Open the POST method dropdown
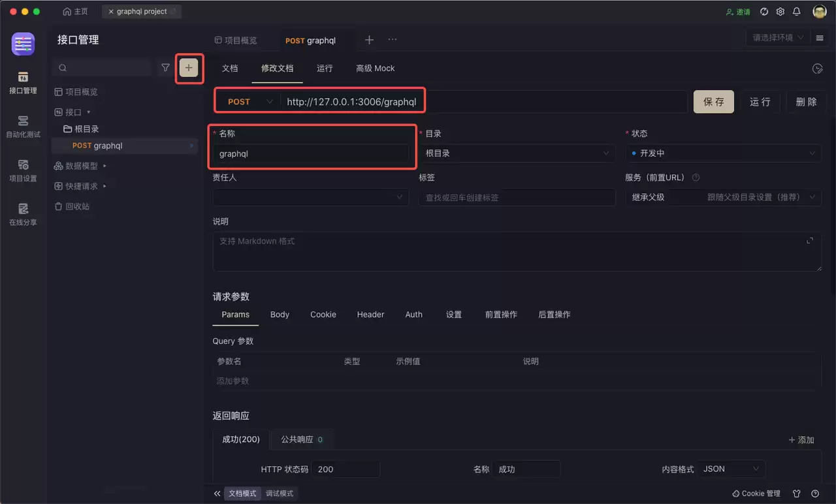Screen dimensions: 836x504 point(249,102)
